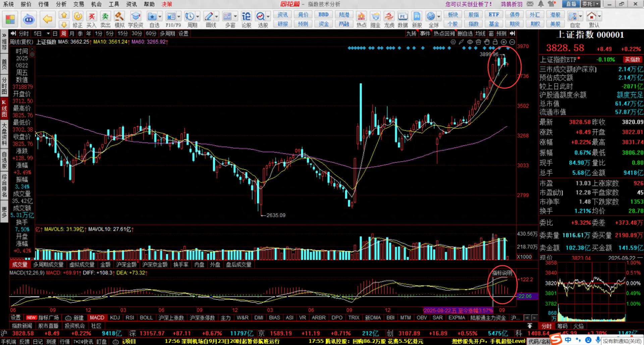Viewport: 644px width, 345px height.
Task: Toggle the 均线 moving average display
Action: coord(480,34)
